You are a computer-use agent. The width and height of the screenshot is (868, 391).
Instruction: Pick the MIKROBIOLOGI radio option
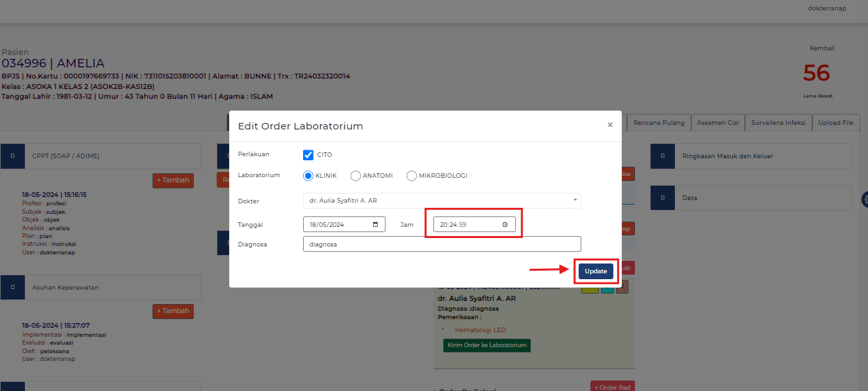tap(412, 175)
